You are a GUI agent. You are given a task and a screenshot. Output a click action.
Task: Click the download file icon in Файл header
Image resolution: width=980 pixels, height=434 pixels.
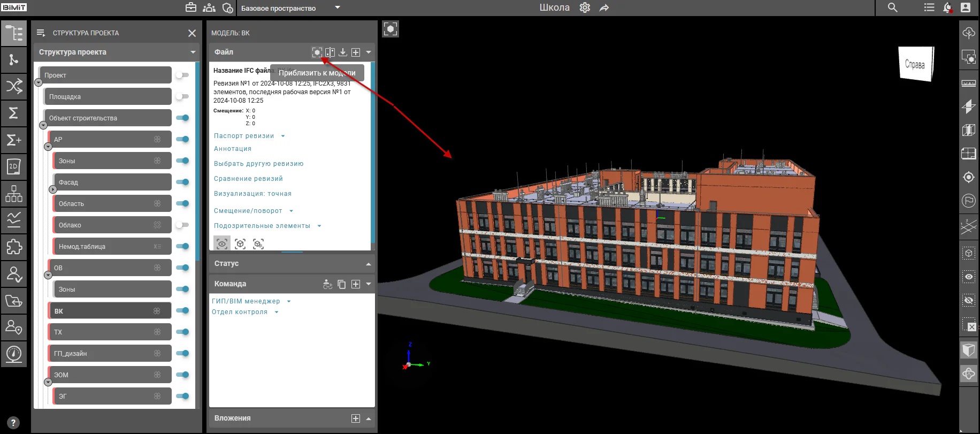coord(343,52)
